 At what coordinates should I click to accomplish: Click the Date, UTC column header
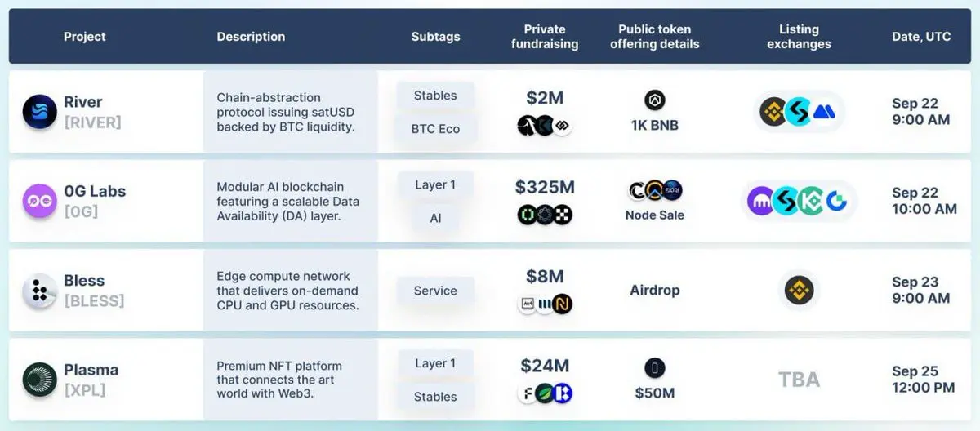[x=921, y=37]
